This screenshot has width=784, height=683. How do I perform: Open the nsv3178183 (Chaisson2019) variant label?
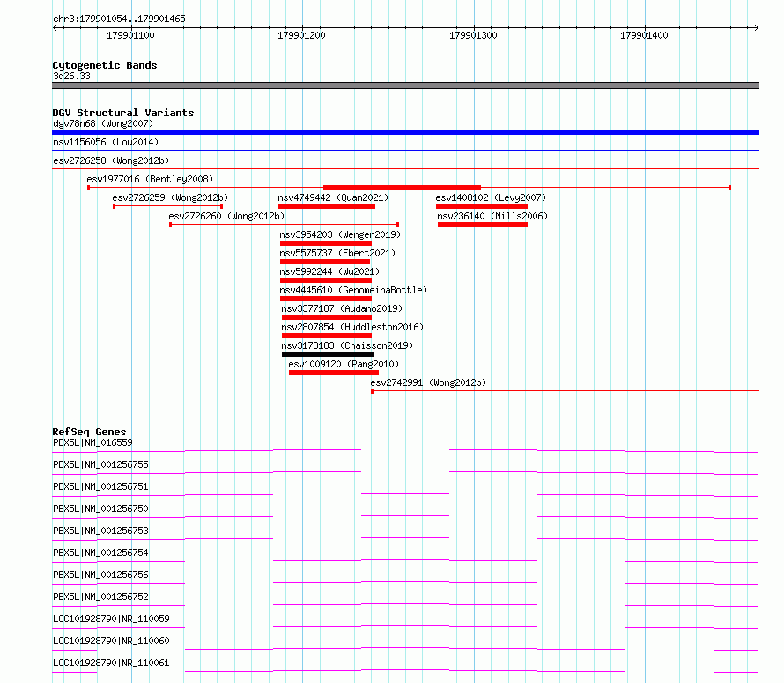coord(347,345)
